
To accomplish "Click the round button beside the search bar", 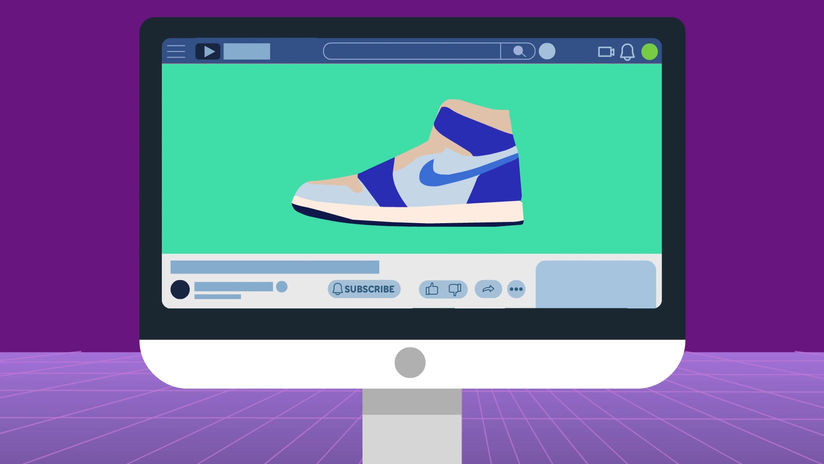I will click(547, 51).
